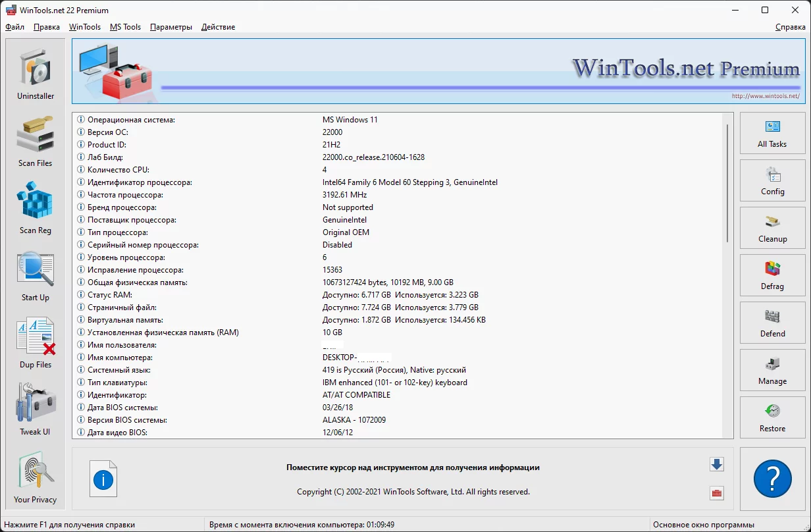This screenshot has height=532, width=811.
Task: Open the Restore task
Action: (772, 417)
